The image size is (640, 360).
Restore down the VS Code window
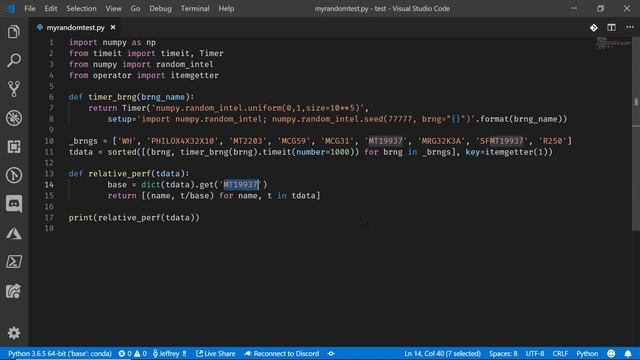pyautogui.click(x=600, y=9)
